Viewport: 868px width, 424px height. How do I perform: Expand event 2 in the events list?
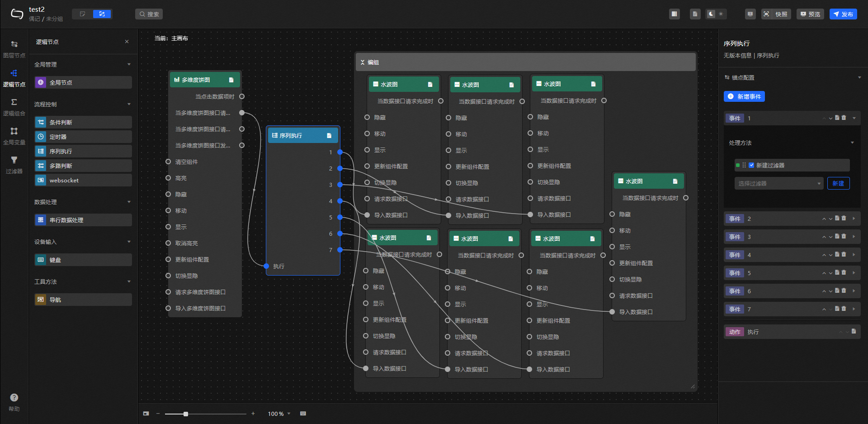pyautogui.click(x=854, y=219)
